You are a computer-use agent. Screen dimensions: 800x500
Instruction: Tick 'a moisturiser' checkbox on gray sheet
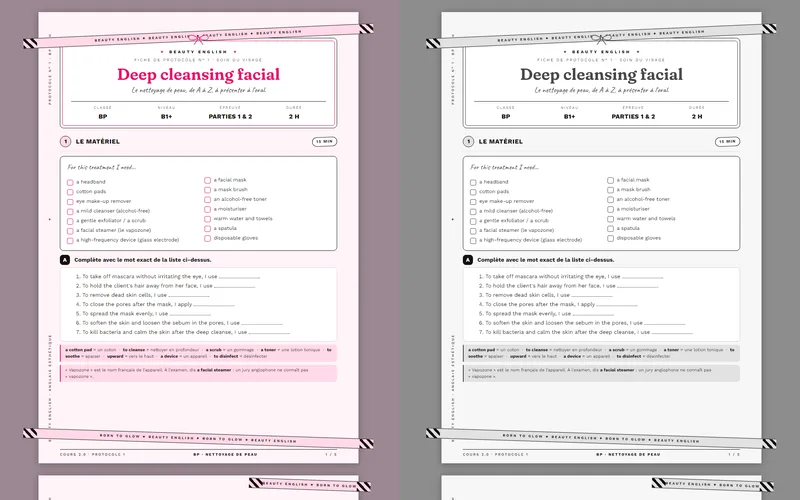(611, 210)
